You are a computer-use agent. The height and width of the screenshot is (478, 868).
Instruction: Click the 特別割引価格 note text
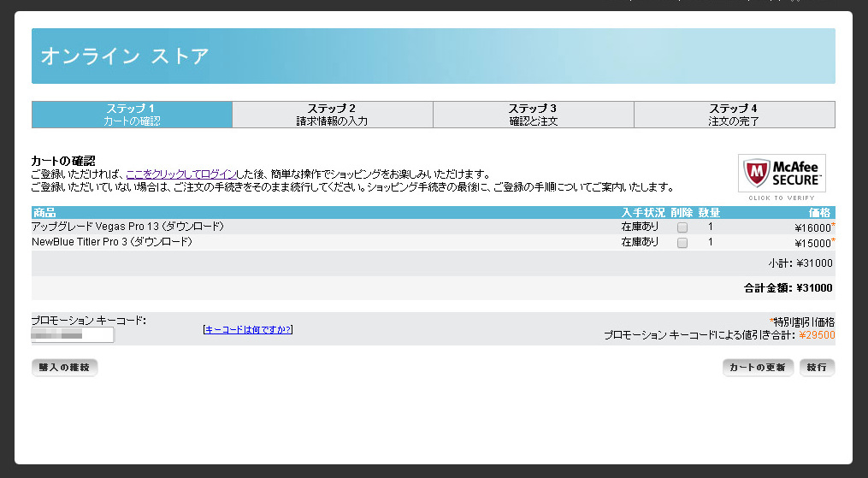[804, 322]
